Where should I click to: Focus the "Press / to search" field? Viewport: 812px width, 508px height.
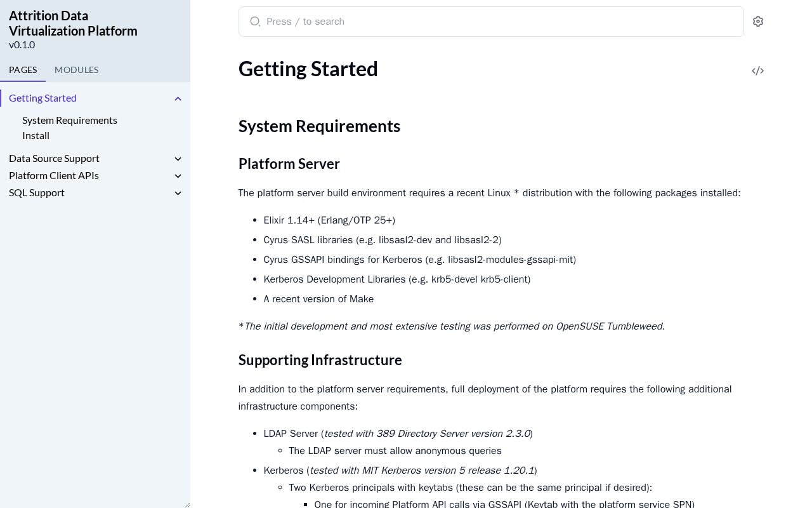point(495,22)
